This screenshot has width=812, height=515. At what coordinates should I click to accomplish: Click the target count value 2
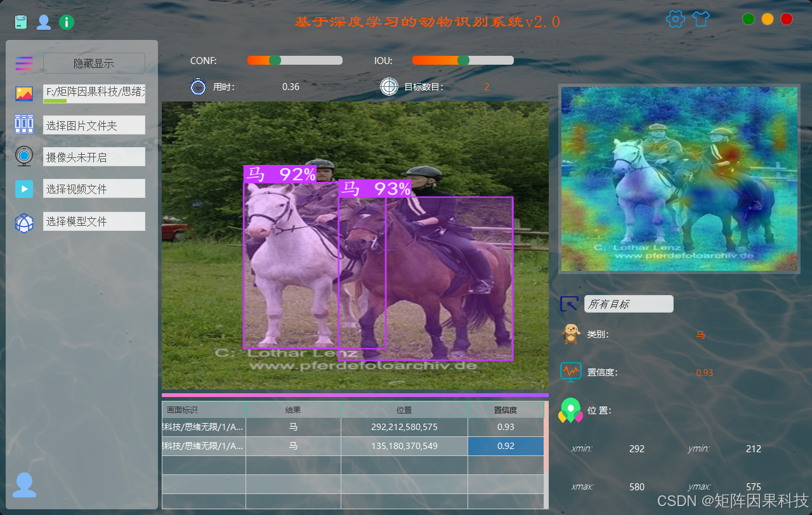click(487, 87)
